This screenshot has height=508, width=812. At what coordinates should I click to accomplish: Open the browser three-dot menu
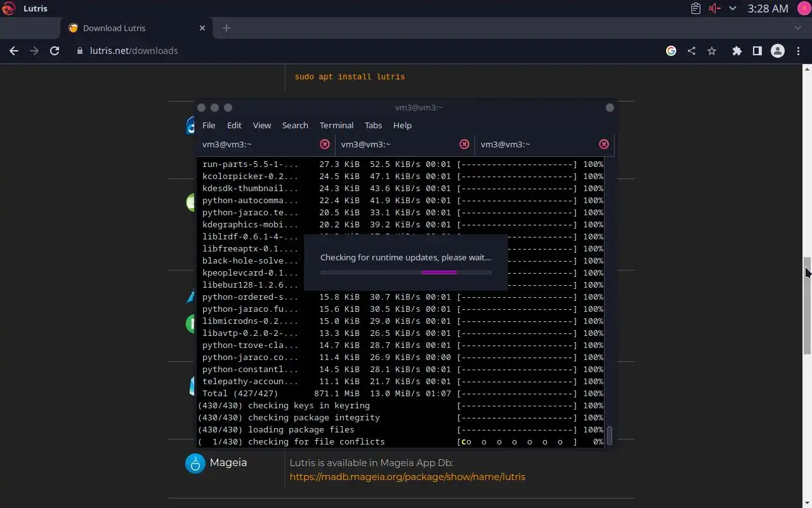pos(798,51)
